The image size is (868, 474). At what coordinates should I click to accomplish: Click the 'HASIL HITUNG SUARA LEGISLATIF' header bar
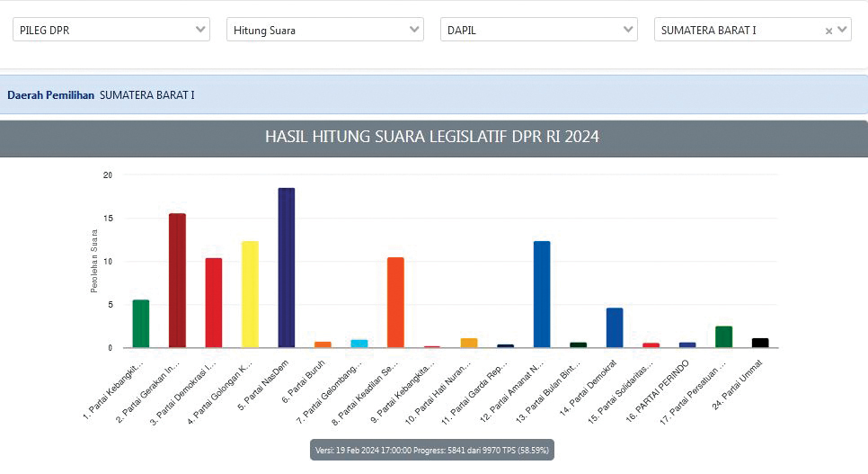(433, 138)
